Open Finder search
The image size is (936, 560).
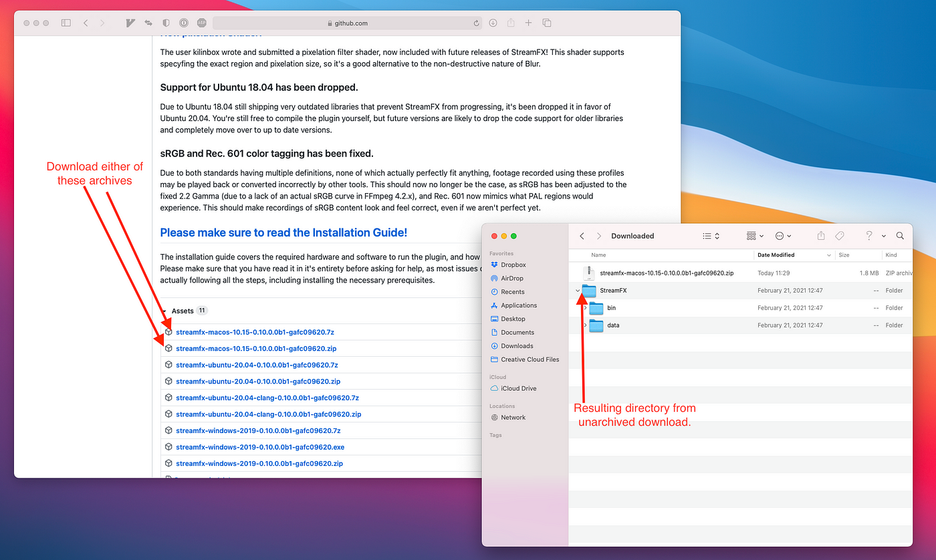click(x=900, y=236)
